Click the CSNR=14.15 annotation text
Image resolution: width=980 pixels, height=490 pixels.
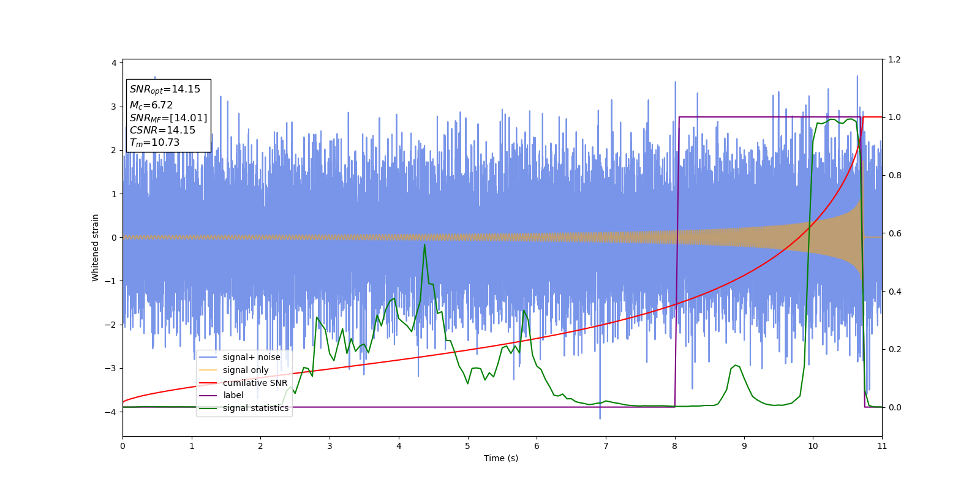[162, 130]
